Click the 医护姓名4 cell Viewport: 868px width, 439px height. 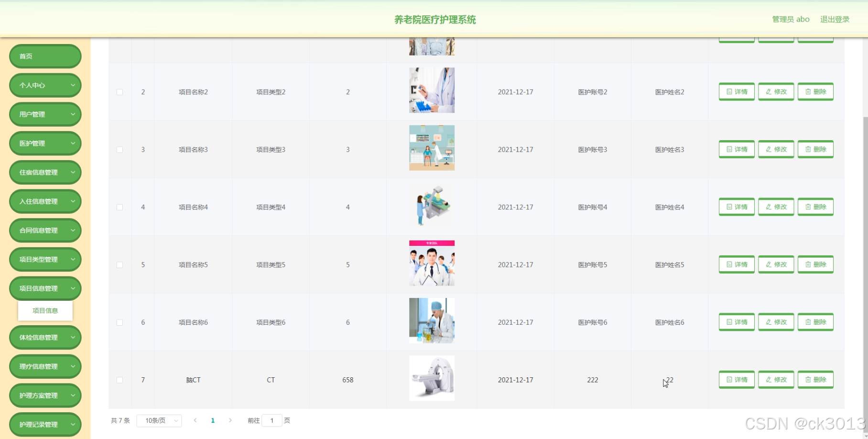[x=670, y=207]
